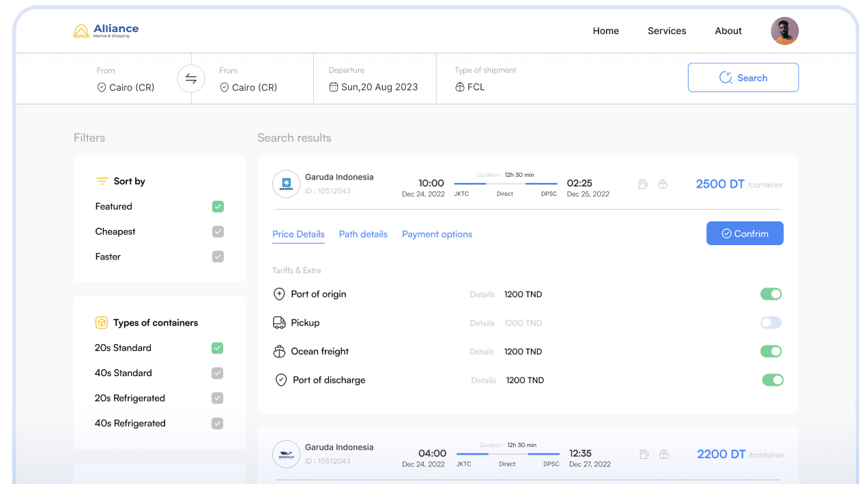The height and width of the screenshot is (484, 868).
Task: Open the first From Cairo (CR) field
Action: tap(126, 87)
